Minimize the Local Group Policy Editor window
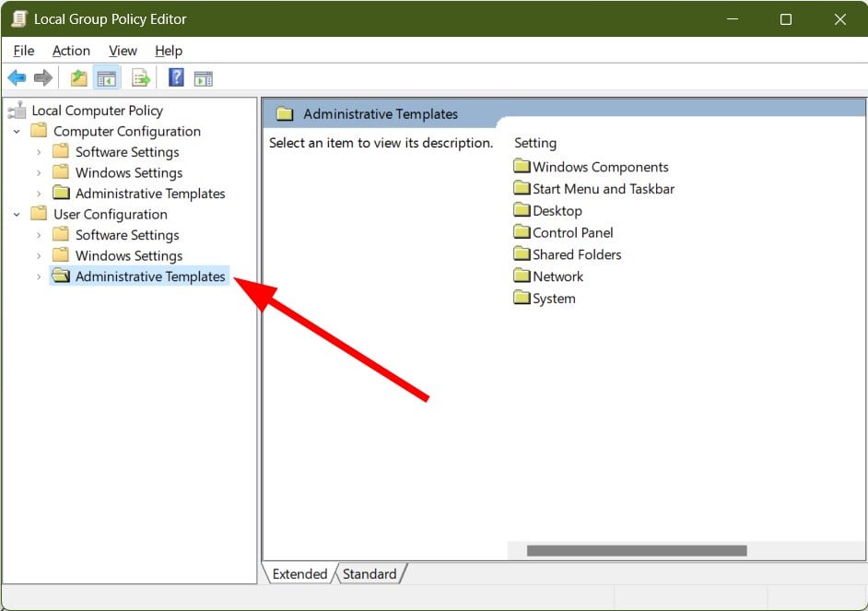Image resolution: width=868 pixels, height=611 pixels. [733, 18]
